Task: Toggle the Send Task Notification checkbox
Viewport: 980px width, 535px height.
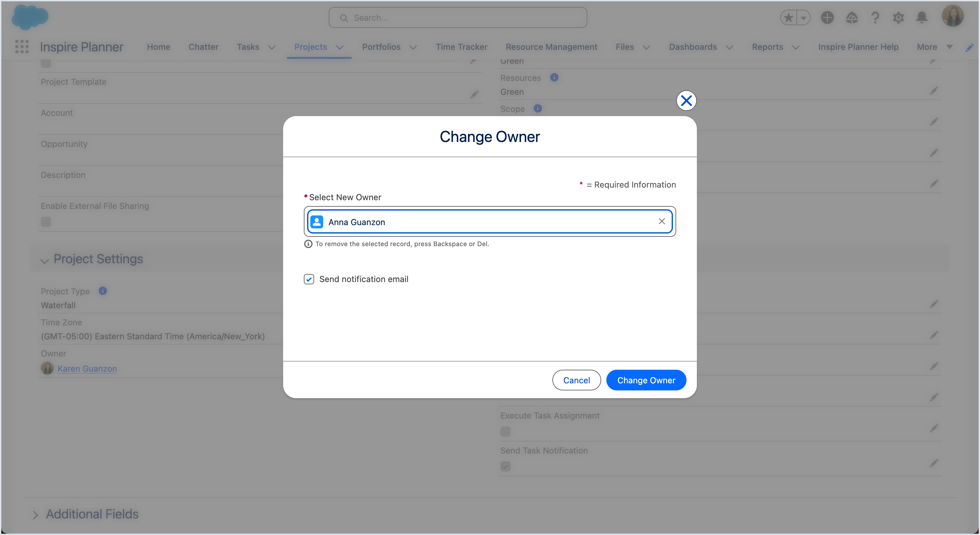Action: coord(506,466)
